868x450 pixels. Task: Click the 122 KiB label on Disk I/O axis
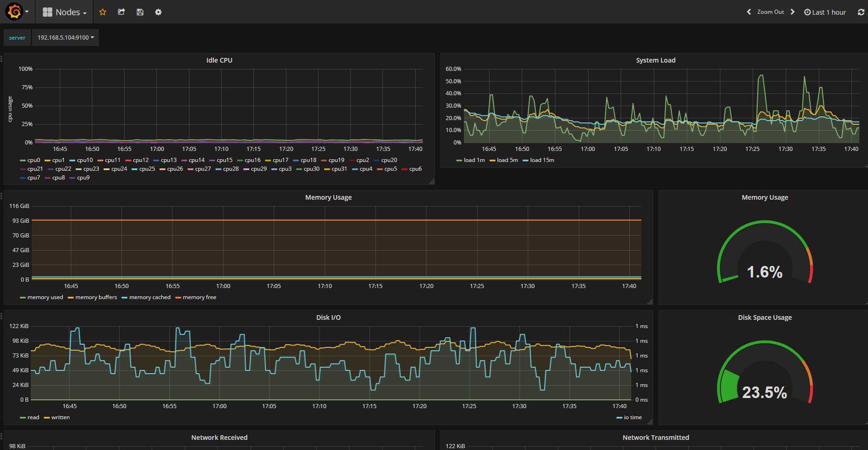click(x=19, y=326)
